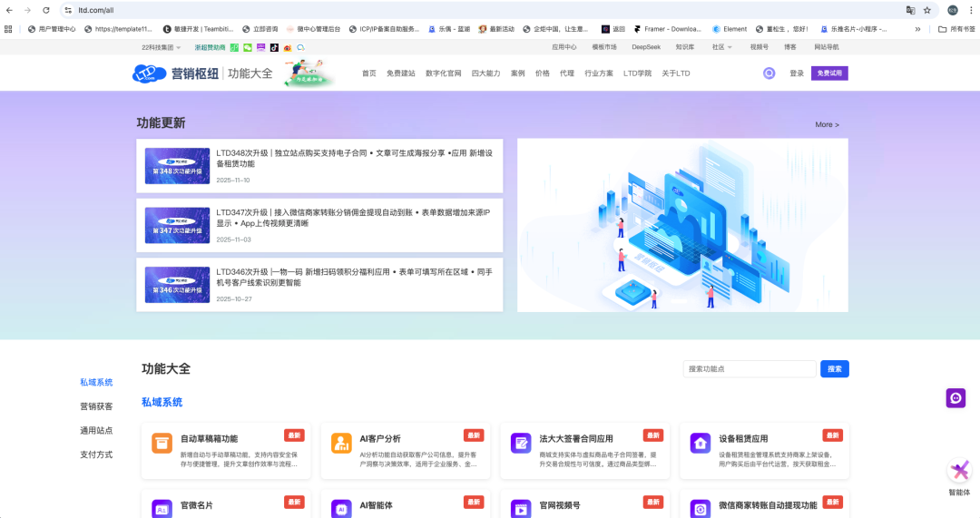Image resolution: width=980 pixels, height=518 pixels.
Task: Click the blue chat bubble icon in top bar
Action: tap(300, 47)
